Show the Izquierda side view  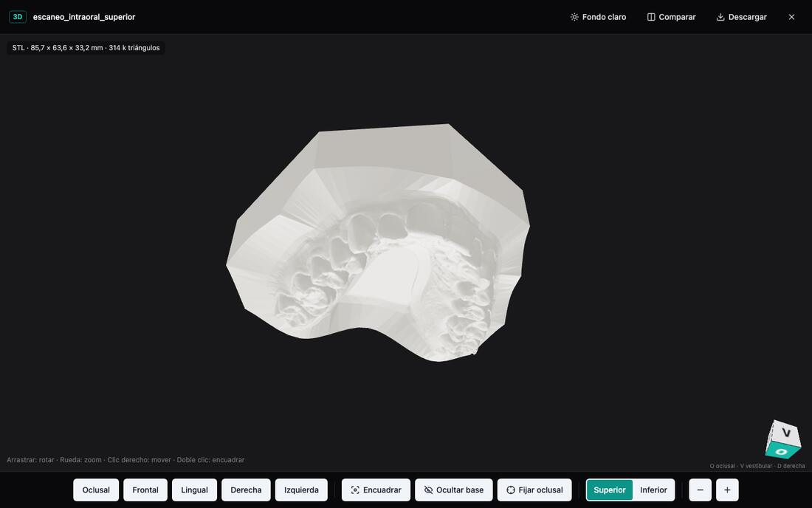click(301, 490)
